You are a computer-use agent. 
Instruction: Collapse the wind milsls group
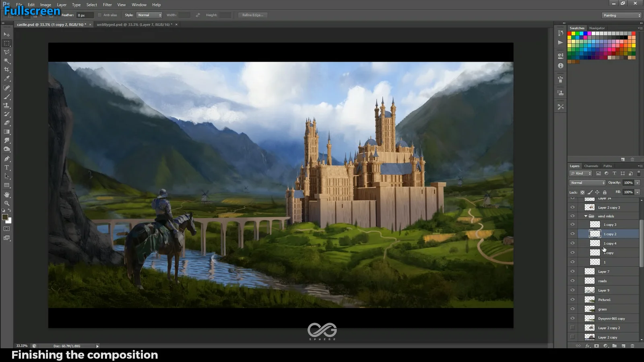coord(586,216)
